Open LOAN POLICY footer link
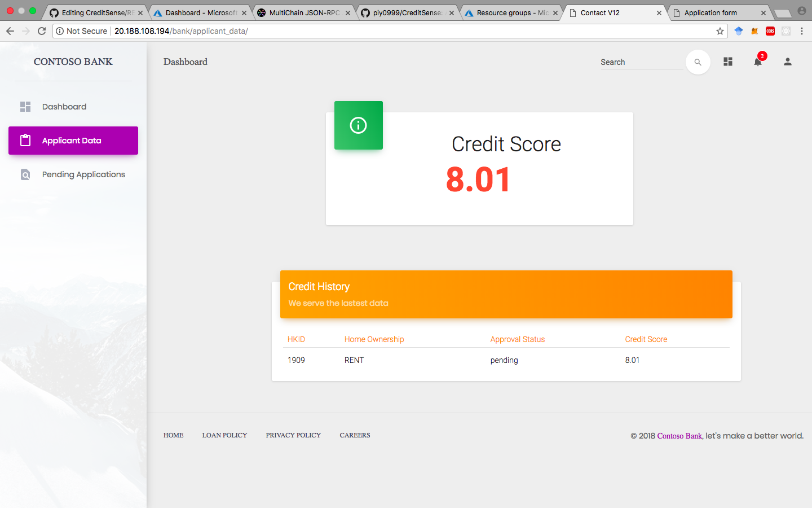Viewport: 812px width, 508px height. click(225, 435)
